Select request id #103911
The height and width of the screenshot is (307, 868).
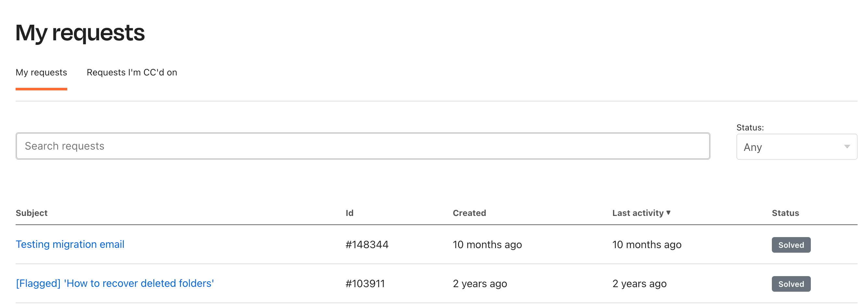pyautogui.click(x=365, y=284)
